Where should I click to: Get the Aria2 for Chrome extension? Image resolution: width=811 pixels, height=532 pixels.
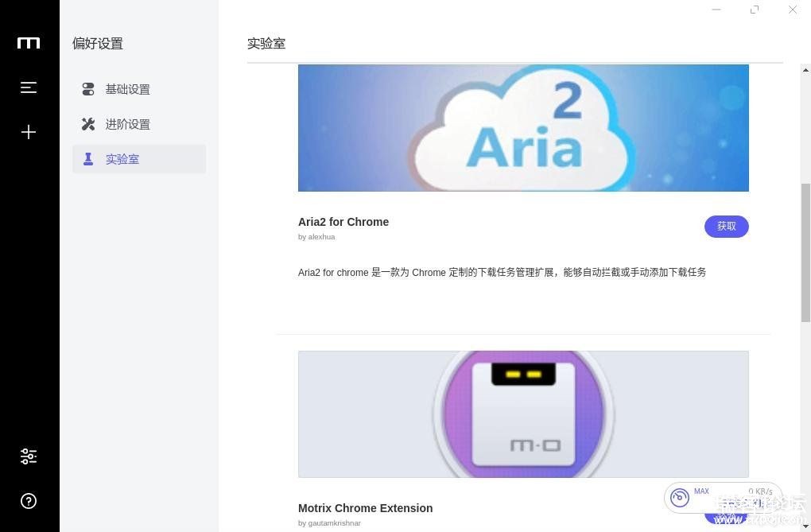click(726, 226)
